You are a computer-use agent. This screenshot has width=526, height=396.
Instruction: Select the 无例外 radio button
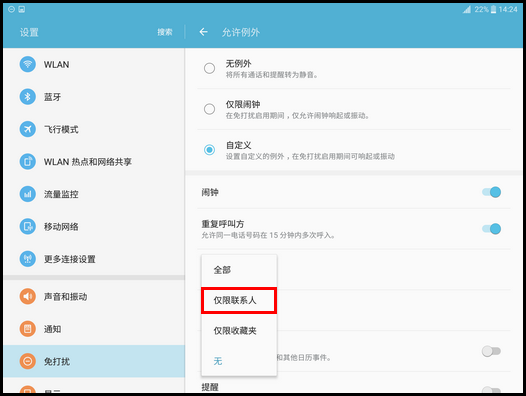pos(209,68)
